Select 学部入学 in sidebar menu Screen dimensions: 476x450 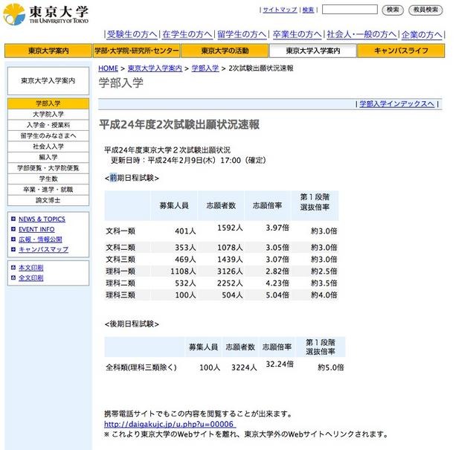click(x=48, y=103)
